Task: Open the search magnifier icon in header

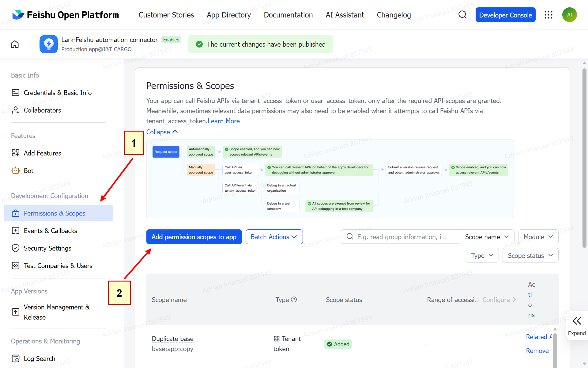Action: tap(462, 15)
